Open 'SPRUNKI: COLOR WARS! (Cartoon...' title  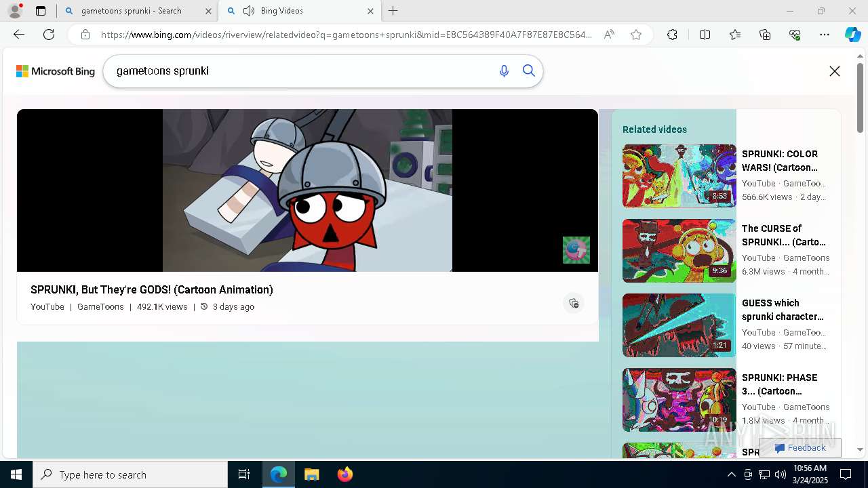pyautogui.click(x=780, y=161)
